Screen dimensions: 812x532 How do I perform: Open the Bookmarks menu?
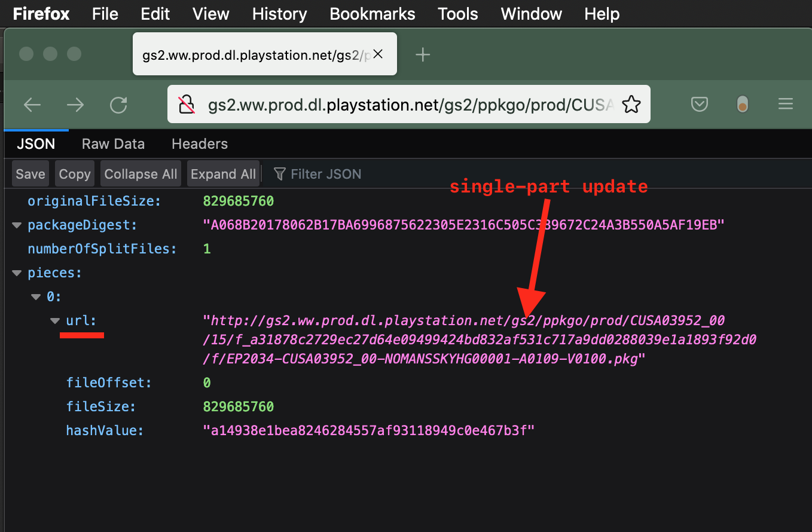tap(373, 14)
